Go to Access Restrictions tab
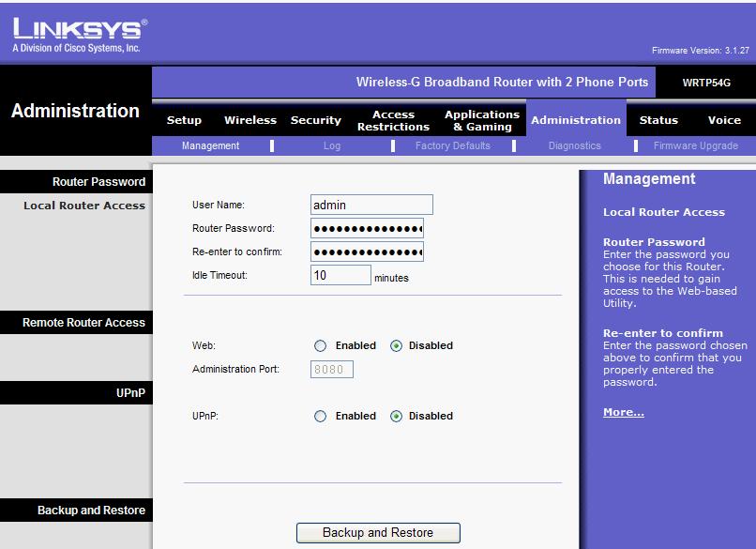The image size is (756, 549). [393, 121]
